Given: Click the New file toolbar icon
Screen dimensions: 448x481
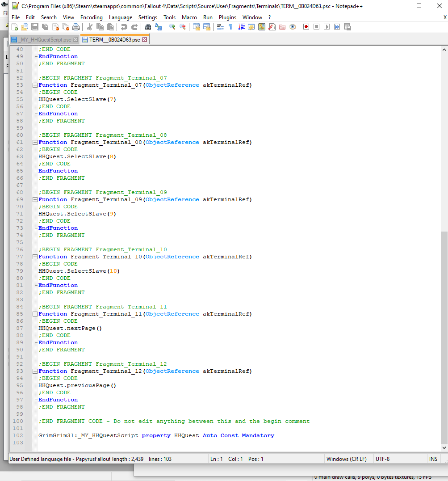Looking at the screenshot, I should click(x=14, y=27).
